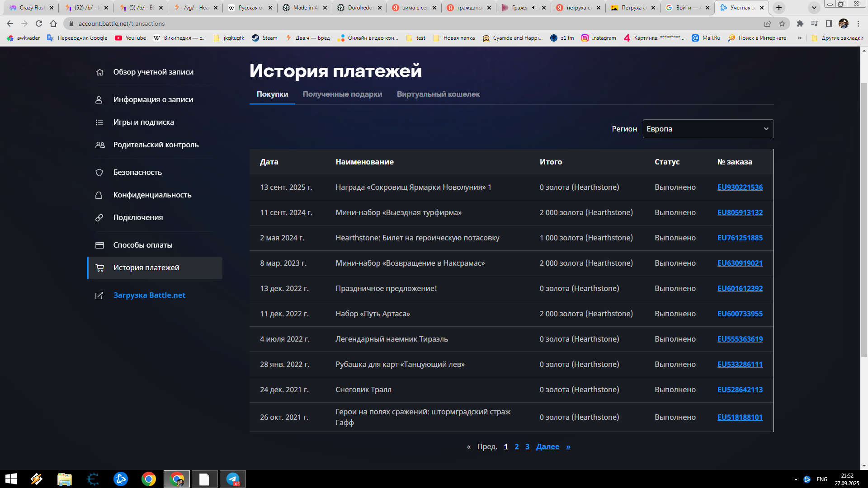This screenshot has height=488, width=868.
Task: Open the Extensions puzzle icon in Chrome
Action: [x=800, y=23]
